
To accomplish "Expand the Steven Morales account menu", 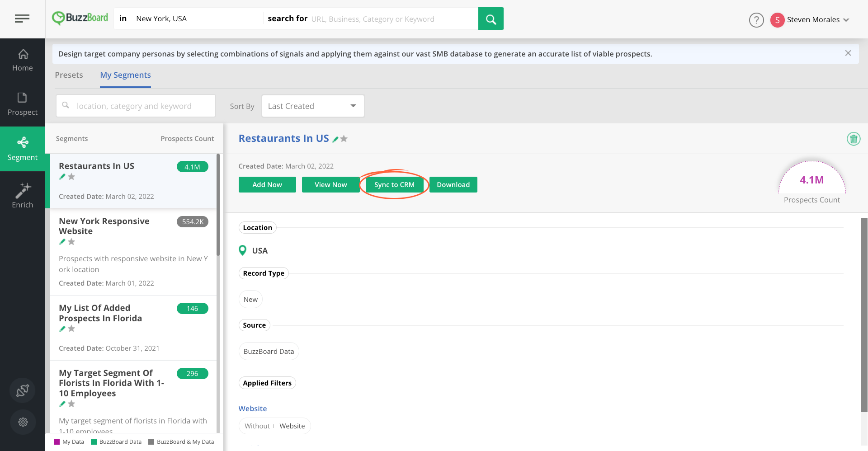I will [846, 20].
